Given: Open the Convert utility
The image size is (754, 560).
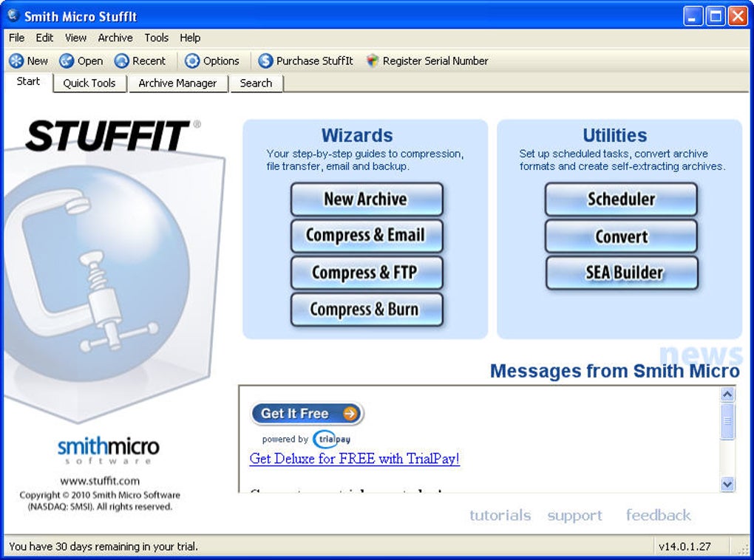Looking at the screenshot, I should tap(621, 236).
